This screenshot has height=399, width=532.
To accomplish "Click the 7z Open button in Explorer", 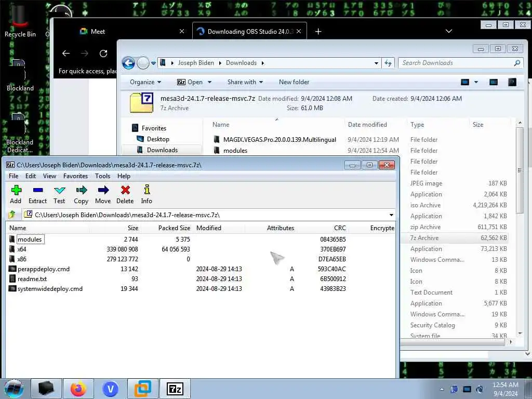I will 190,82.
